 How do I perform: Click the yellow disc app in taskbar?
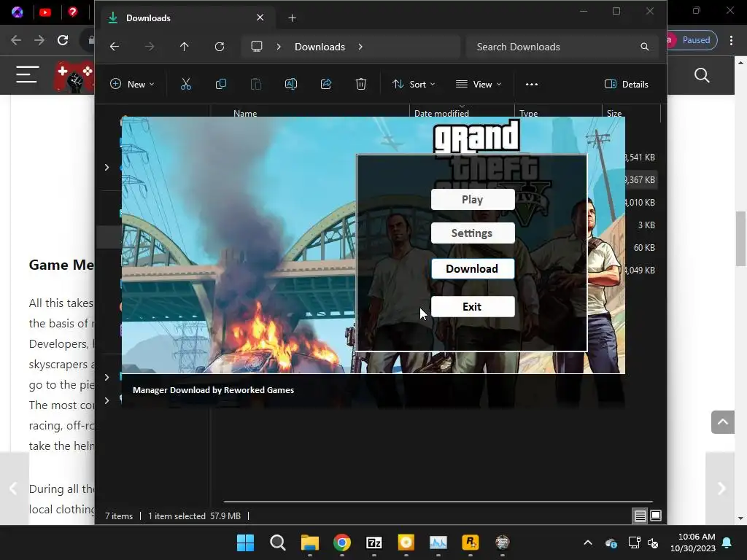click(406, 542)
